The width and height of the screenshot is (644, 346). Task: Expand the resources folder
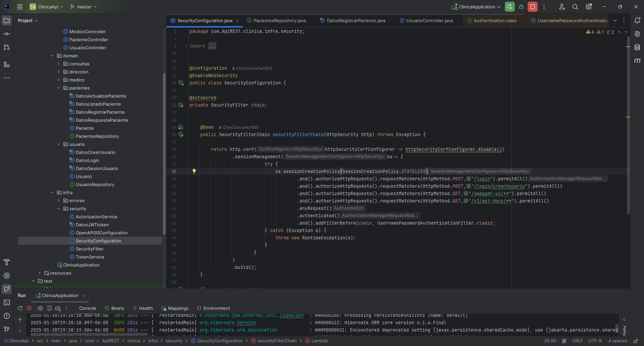pyautogui.click(x=40, y=273)
